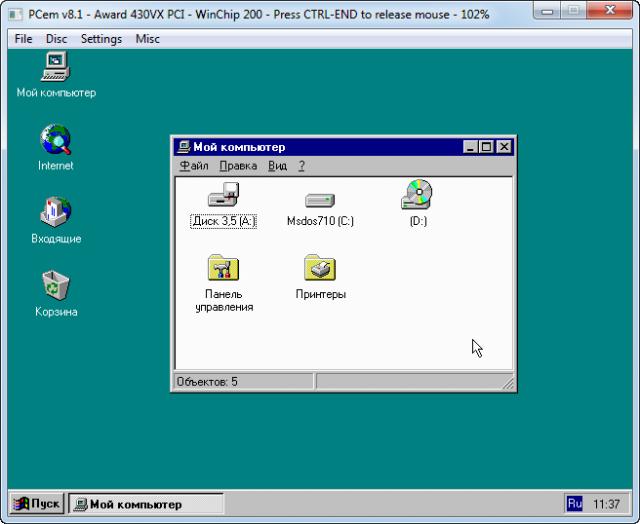Click the Пуск start button
The height and width of the screenshot is (524, 640).
pos(37,504)
